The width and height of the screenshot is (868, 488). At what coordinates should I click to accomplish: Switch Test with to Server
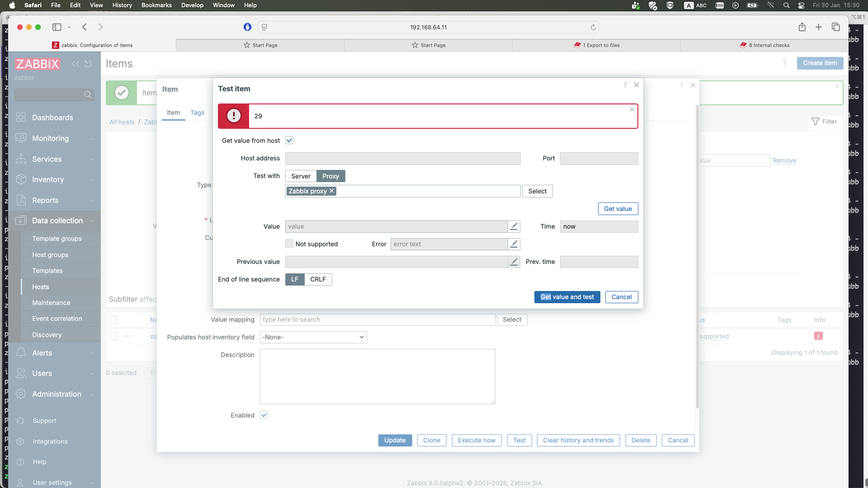tap(301, 176)
